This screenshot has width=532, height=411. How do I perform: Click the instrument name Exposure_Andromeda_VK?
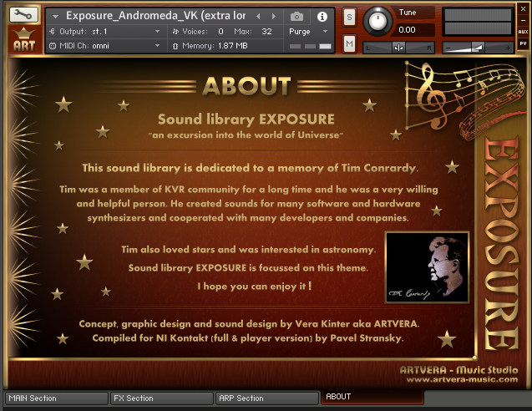coord(155,16)
